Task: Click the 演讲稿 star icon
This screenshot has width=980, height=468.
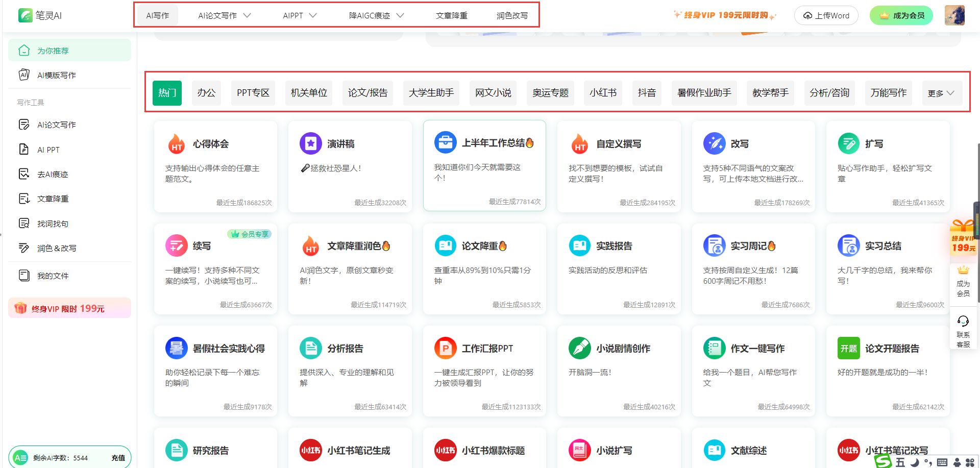Action: click(x=310, y=144)
